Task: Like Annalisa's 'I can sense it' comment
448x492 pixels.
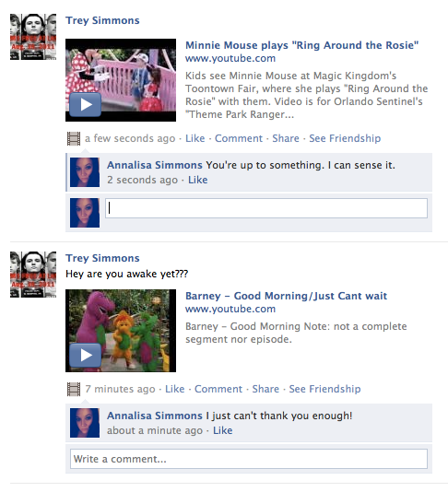Action: coord(198,180)
